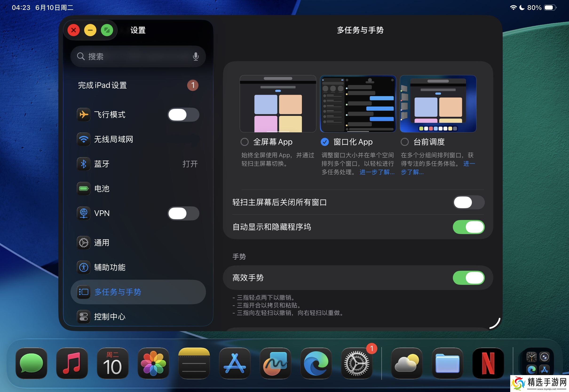Launch Freeform app from dock

click(x=275, y=364)
